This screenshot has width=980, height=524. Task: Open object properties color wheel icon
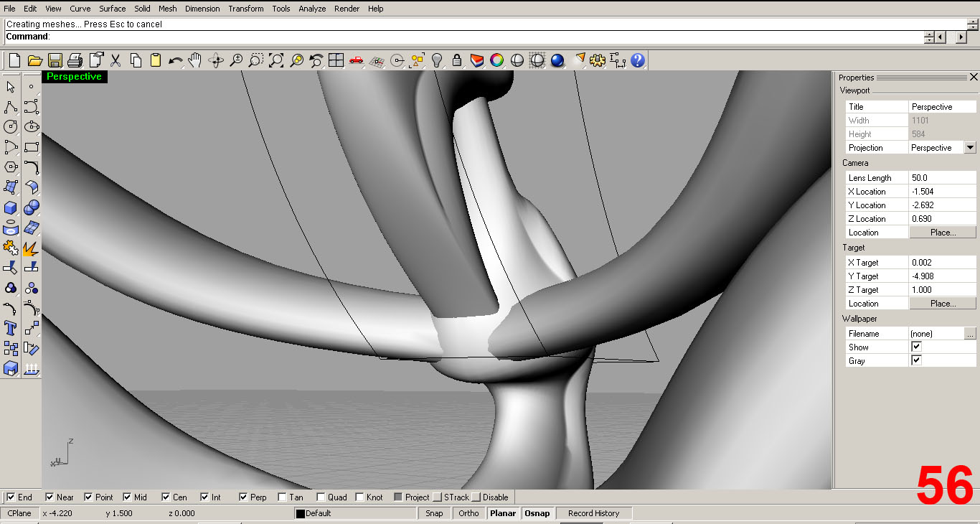coord(496,60)
